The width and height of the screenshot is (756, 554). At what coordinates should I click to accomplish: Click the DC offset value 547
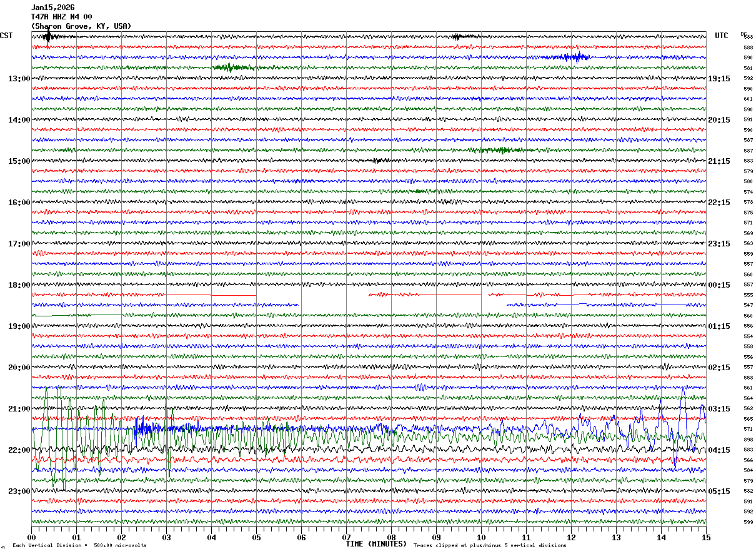[x=748, y=306]
